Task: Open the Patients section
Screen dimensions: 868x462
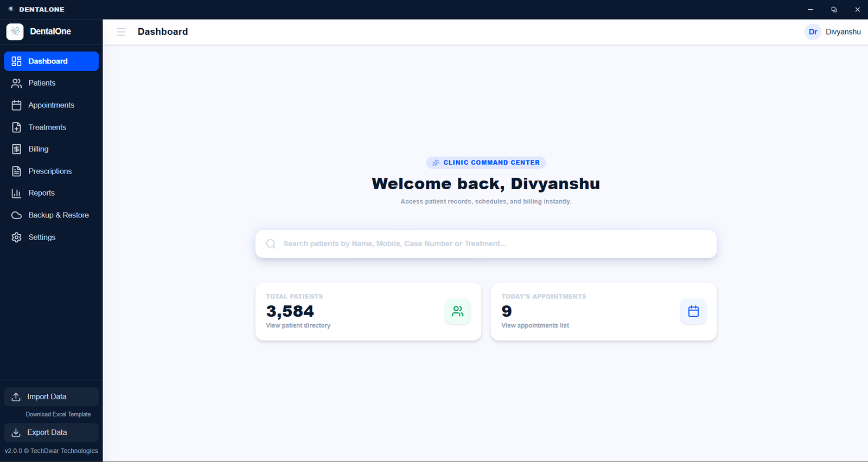Action: click(52, 83)
